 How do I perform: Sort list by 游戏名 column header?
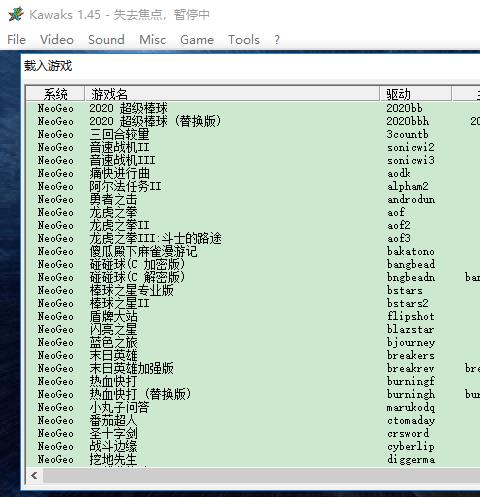232,94
